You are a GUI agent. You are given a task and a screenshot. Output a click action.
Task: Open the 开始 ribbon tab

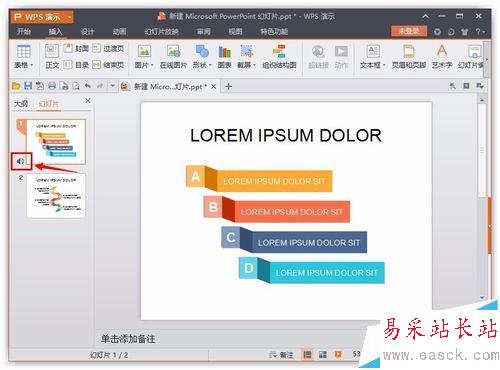click(24, 31)
